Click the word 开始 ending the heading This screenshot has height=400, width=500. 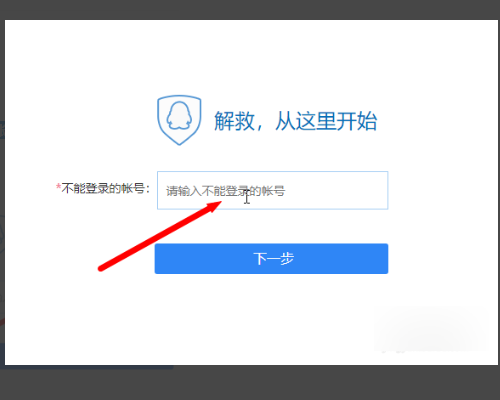coord(357,121)
